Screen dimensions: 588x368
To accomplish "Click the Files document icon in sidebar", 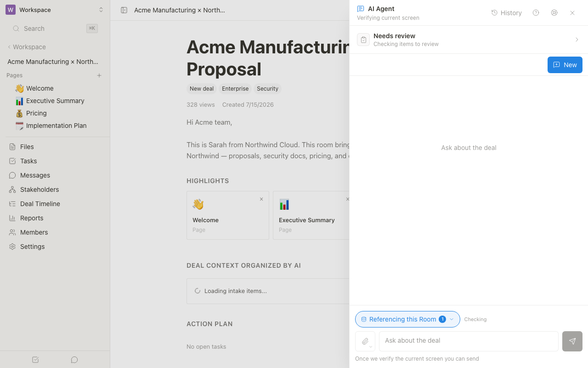I will (12, 147).
